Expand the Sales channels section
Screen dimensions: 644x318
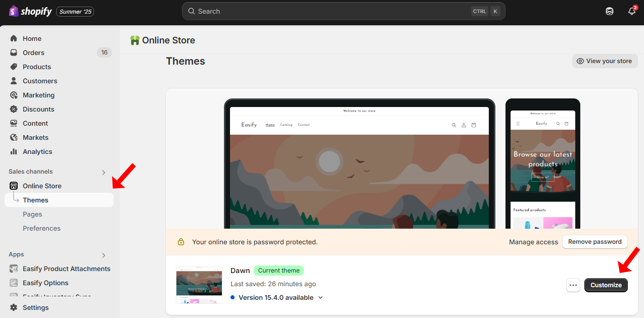pos(104,172)
